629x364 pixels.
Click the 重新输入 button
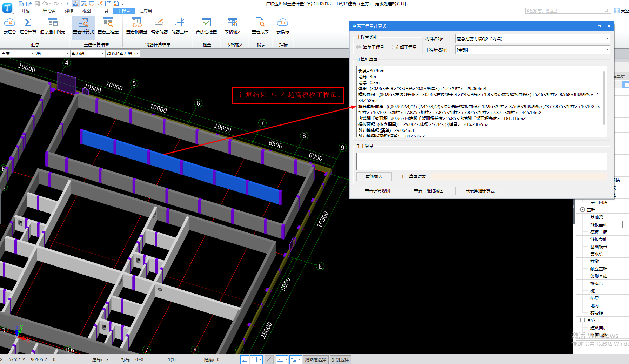pyautogui.click(x=374, y=176)
